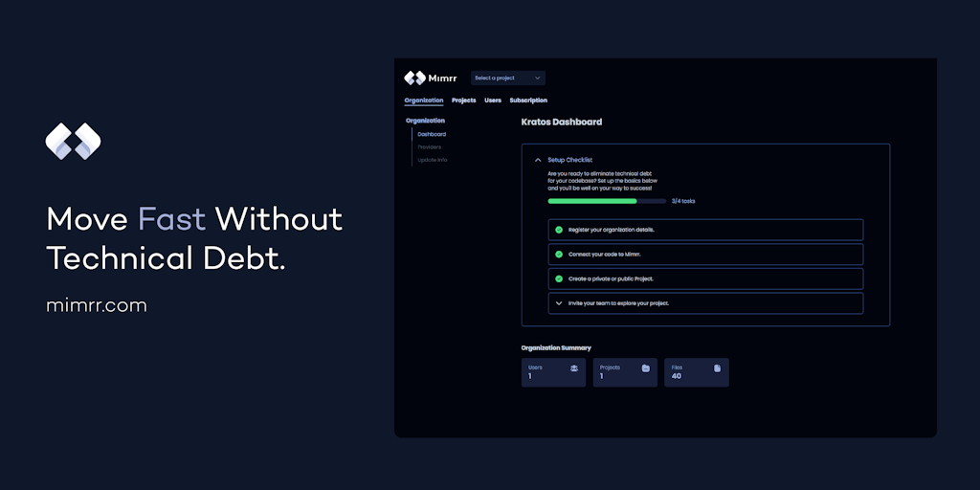Open the Connect your code to Mimrr row
Image resolution: width=980 pixels, height=490 pixels.
[705, 255]
